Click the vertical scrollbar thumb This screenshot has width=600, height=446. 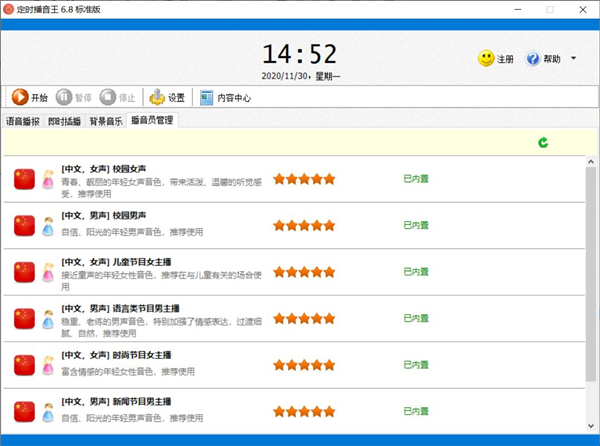591,274
